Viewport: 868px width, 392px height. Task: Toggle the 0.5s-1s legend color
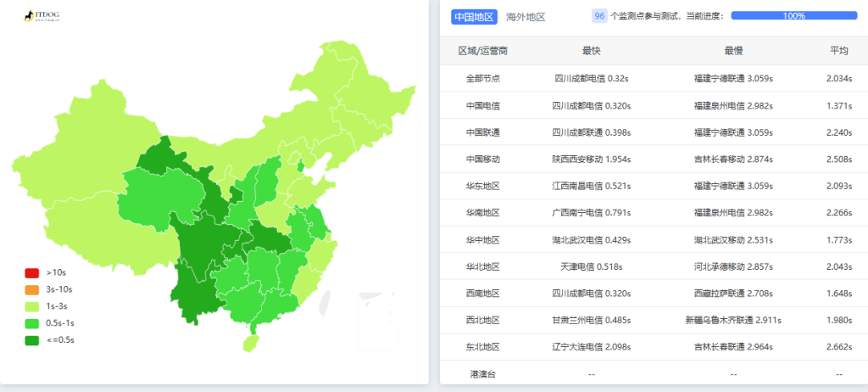(x=32, y=323)
